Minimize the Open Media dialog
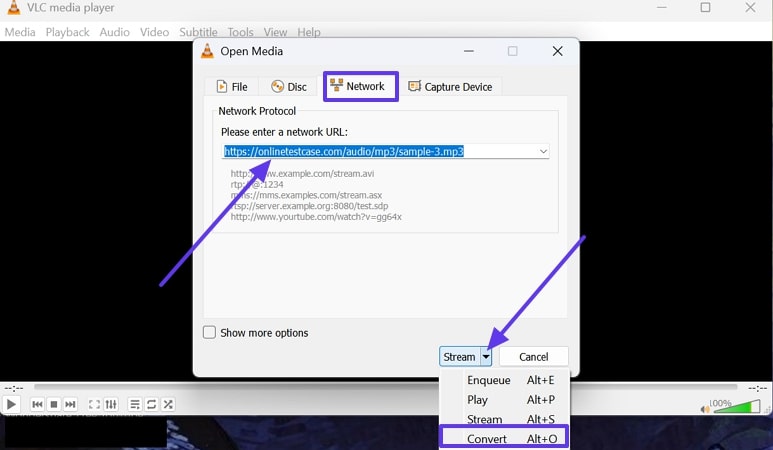Screen dimensions: 773x450 469,51
